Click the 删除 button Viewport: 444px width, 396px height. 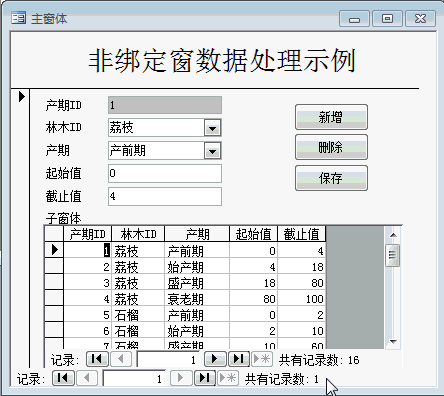click(331, 147)
